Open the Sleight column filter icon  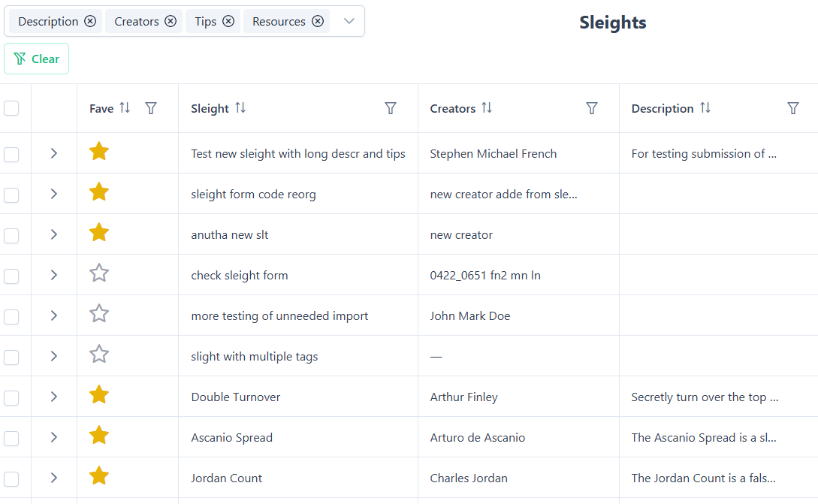click(x=391, y=108)
